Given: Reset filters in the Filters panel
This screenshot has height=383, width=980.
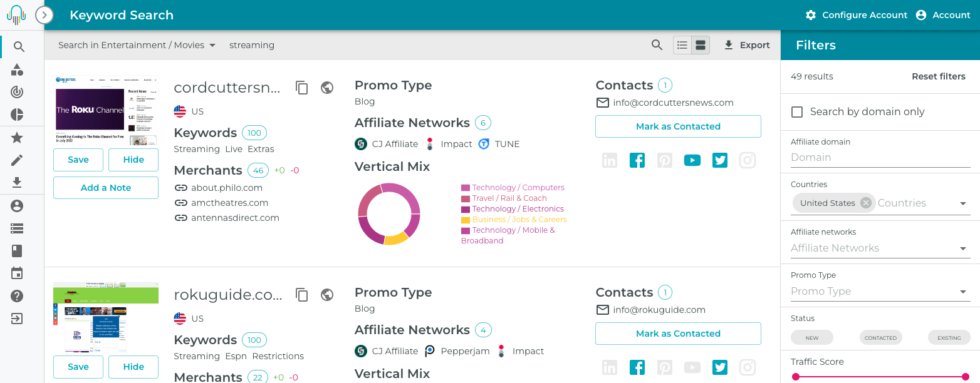Looking at the screenshot, I should 939,76.
